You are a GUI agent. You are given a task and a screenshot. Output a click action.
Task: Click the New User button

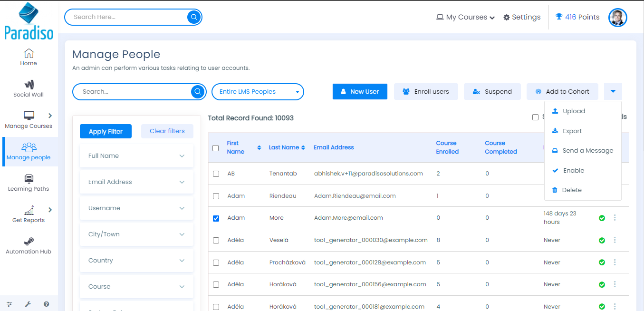click(360, 92)
